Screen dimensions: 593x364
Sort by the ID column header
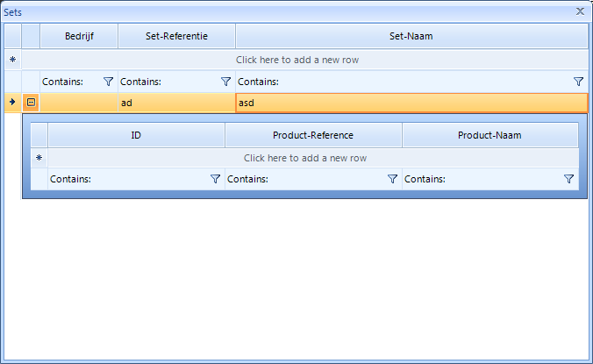coord(136,136)
